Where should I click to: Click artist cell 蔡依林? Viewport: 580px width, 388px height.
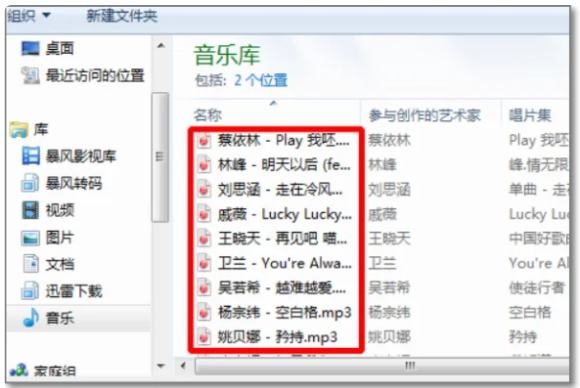coord(390,141)
